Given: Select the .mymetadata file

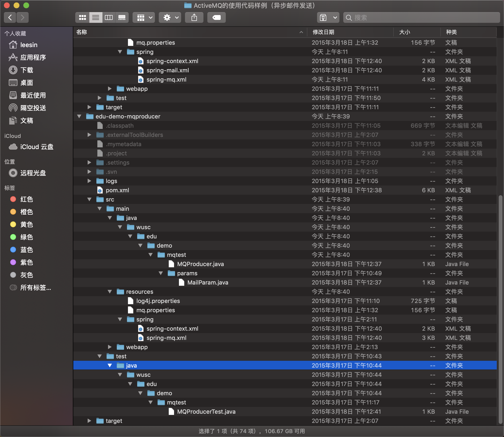Looking at the screenshot, I should (285, 144).
